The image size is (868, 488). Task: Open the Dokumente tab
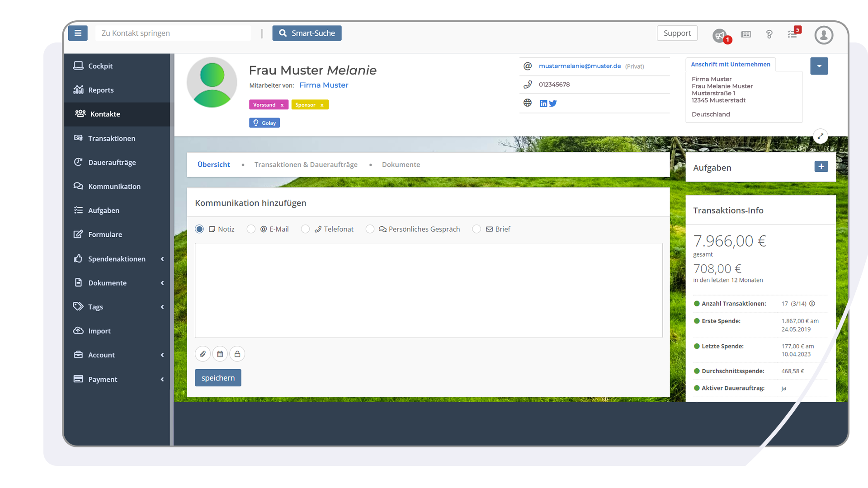tap(401, 164)
